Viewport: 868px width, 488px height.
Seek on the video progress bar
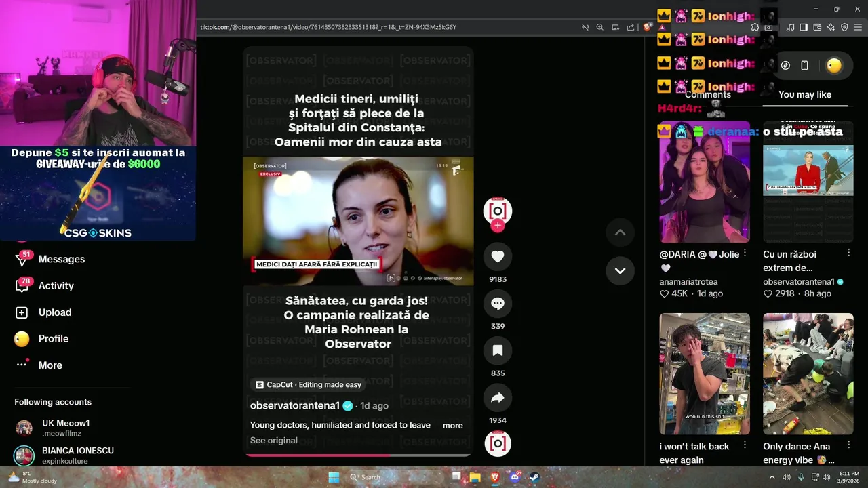[357, 455]
